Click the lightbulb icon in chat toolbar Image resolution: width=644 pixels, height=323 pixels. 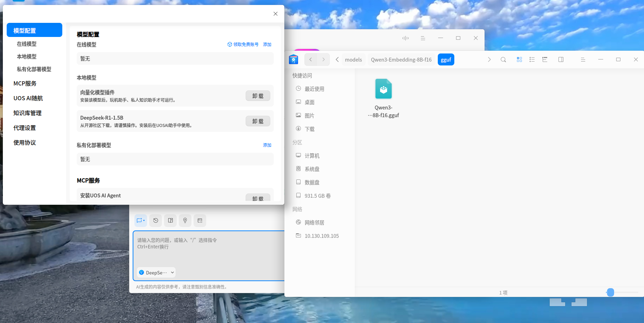tap(185, 220)
